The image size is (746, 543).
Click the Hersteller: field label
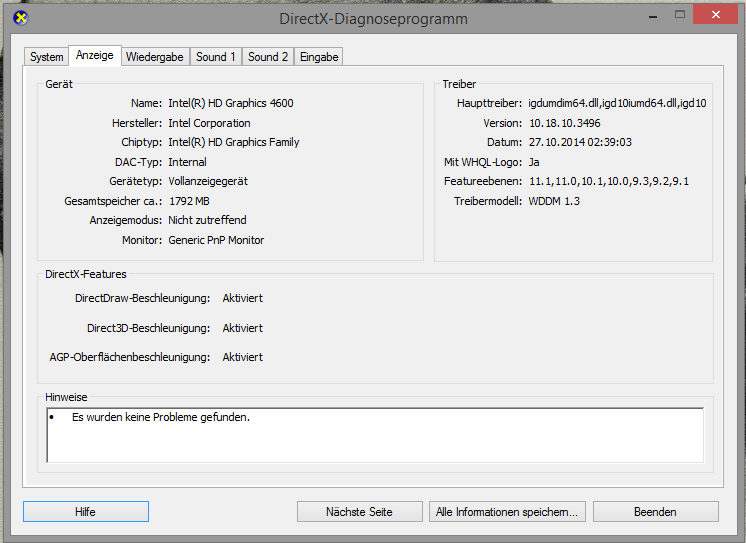137,123
